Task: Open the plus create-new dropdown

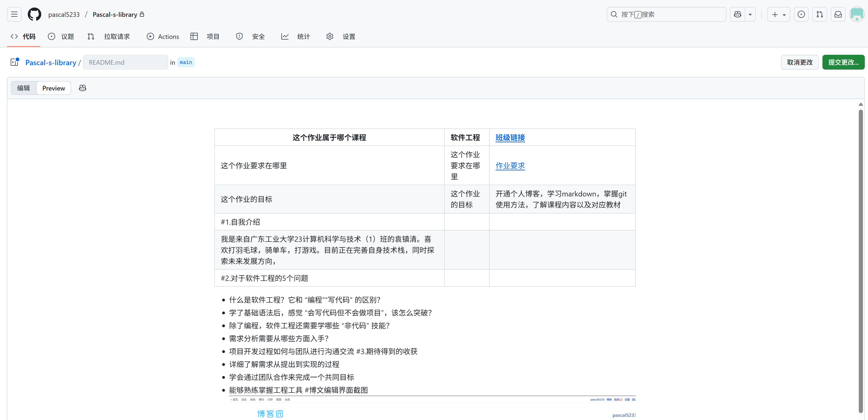Action: point(778,14)
